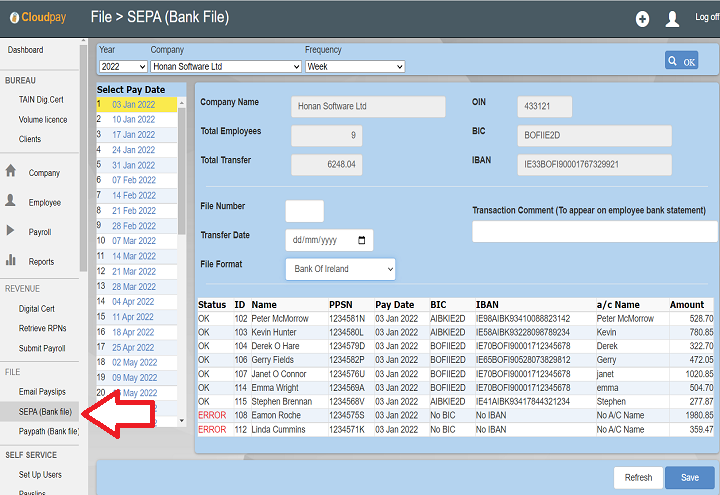
Task: Open the user profile icon
Action: [x=672, y=19]
